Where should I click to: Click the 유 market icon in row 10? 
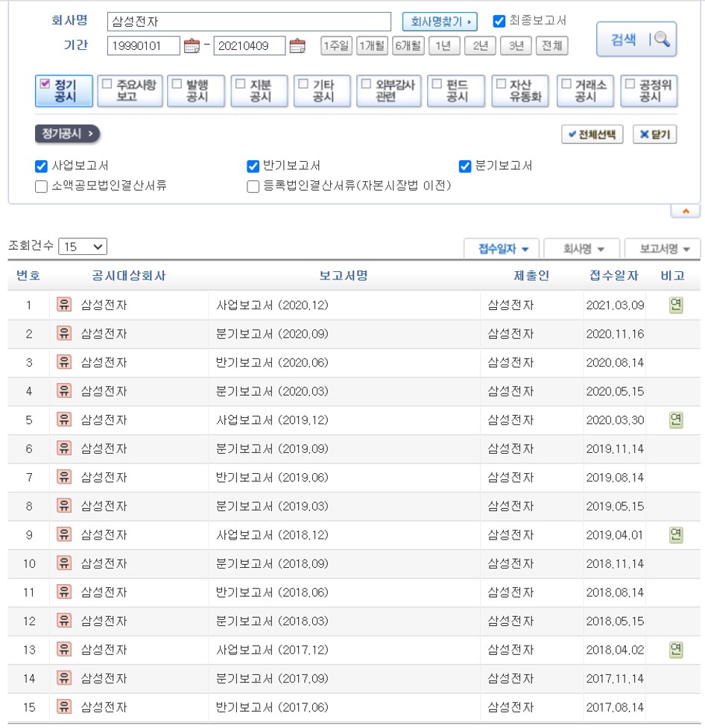coord(64,563)
